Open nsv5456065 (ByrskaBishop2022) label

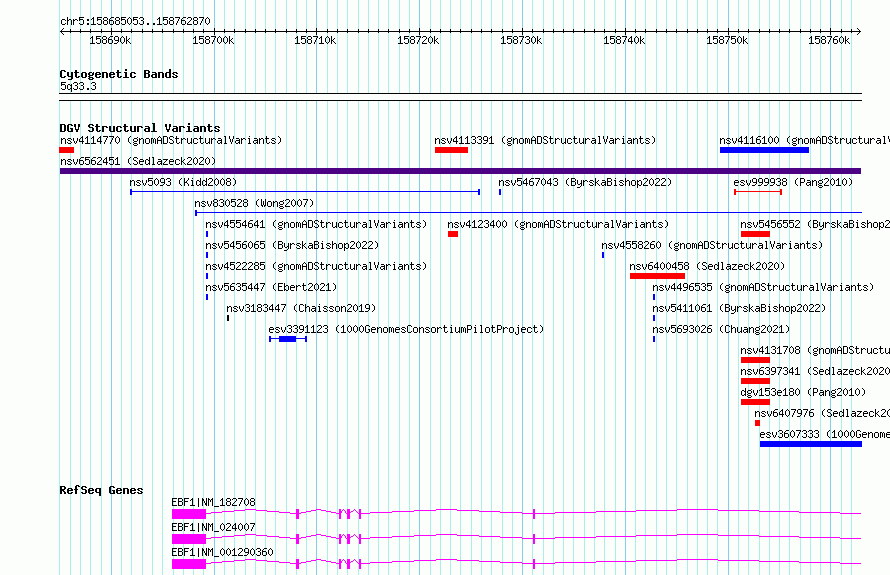(292, 245)
